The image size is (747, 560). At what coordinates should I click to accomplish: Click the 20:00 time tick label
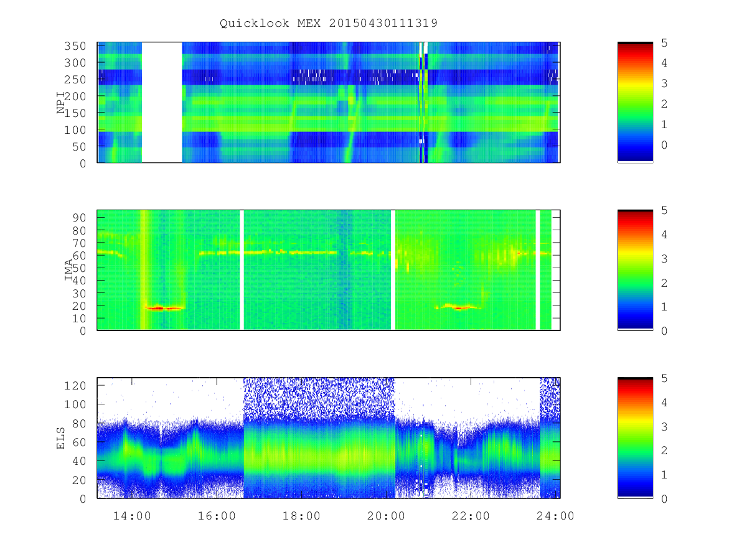(x=386, y=516)
